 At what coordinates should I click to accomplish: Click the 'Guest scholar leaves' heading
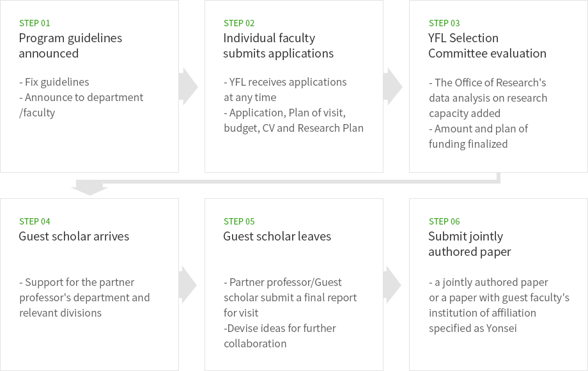tap(277, 236)
